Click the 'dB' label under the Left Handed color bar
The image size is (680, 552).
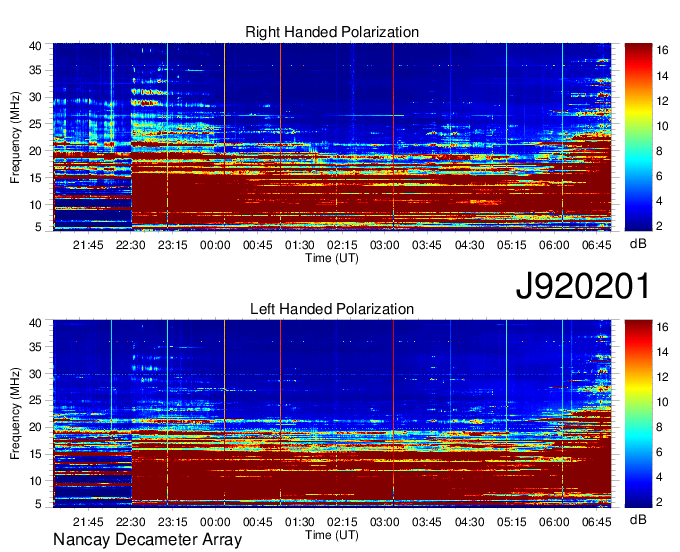tap(638, 519)
